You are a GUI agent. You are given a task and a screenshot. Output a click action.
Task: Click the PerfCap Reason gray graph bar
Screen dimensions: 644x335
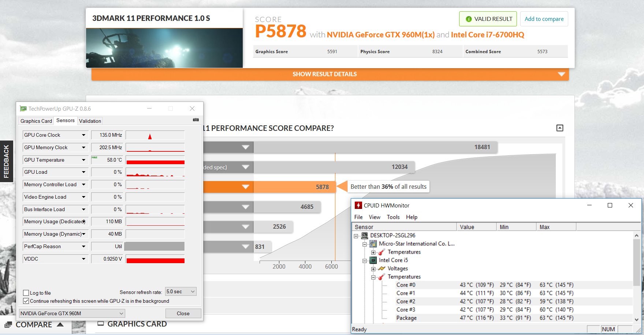click(155, 246)
